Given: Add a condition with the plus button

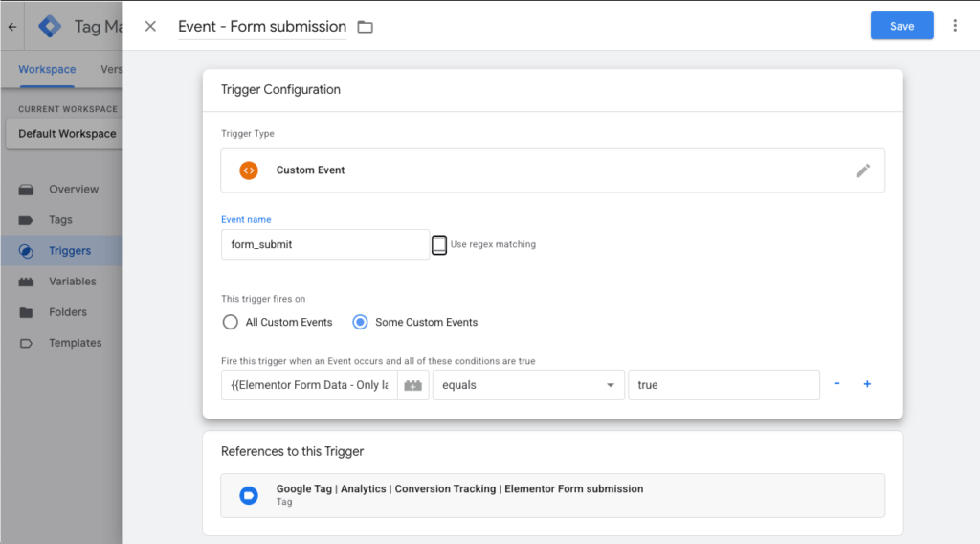Looking at the screenshot, I should [x=867, y=384].
